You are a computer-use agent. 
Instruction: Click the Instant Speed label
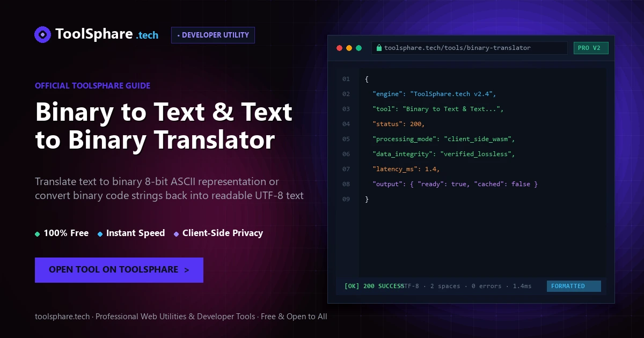(135, 233)
